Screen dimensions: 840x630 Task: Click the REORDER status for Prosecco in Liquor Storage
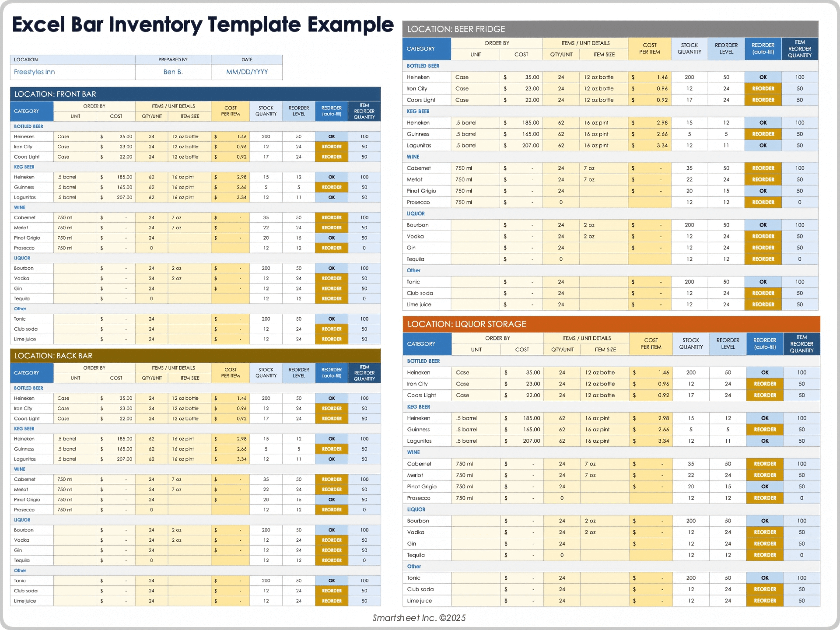(764, 498)
